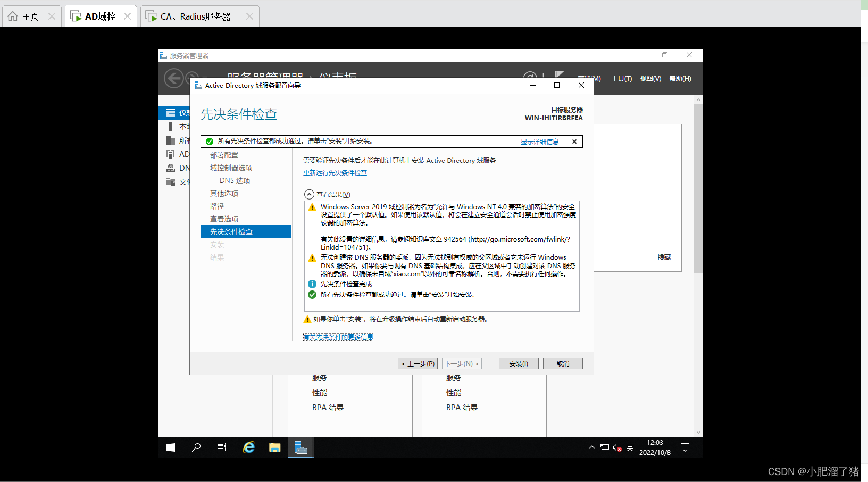Click the Dashboard icon in Server Manager sidebar
The image size is (868, 482).
(171, 113)
